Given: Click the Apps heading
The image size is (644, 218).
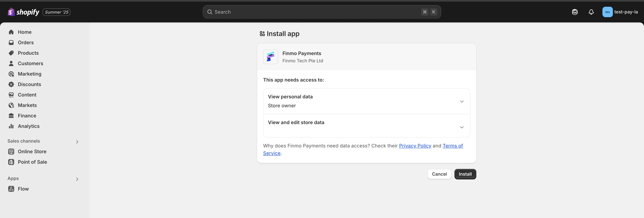Looking at the screenshot, I should coord(13,178).
